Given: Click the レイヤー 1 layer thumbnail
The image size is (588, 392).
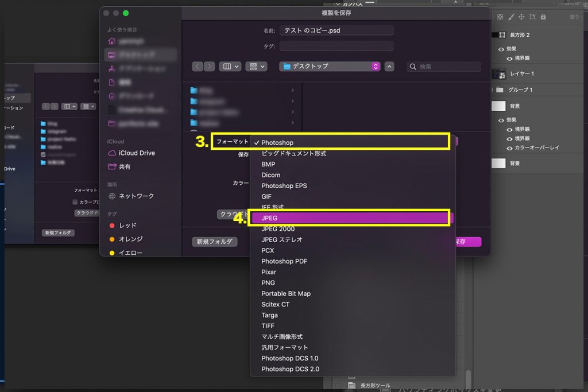Looking at the screenshot, I should tap(499, 74).
